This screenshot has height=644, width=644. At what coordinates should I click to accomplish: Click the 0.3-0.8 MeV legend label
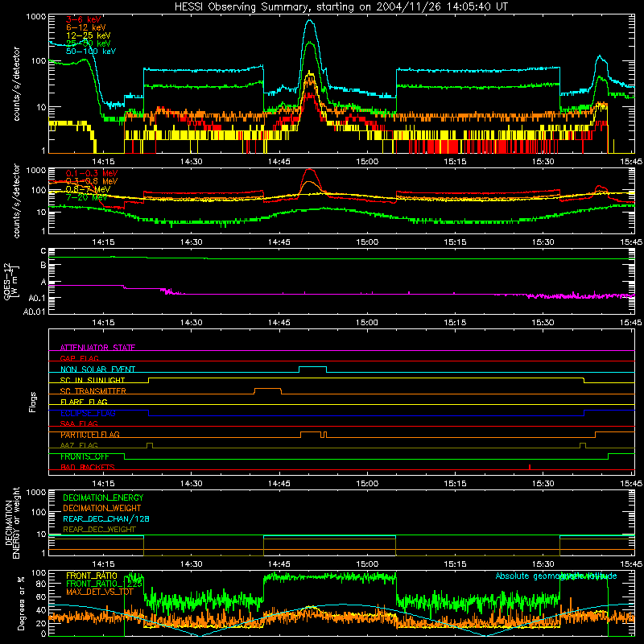[x=92, y=181]
